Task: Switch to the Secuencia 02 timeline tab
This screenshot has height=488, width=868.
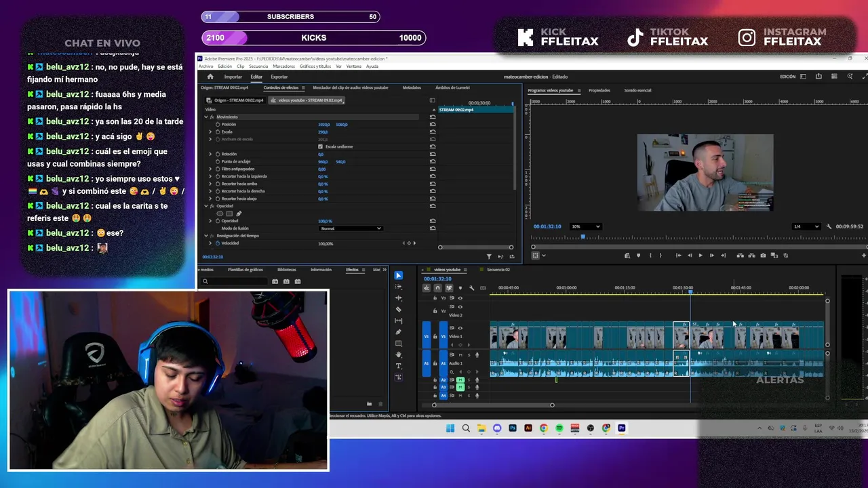Action: [498, 270]
